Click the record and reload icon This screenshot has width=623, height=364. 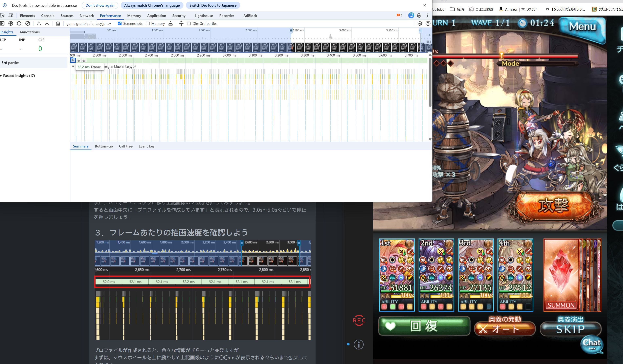coord(19,23)
